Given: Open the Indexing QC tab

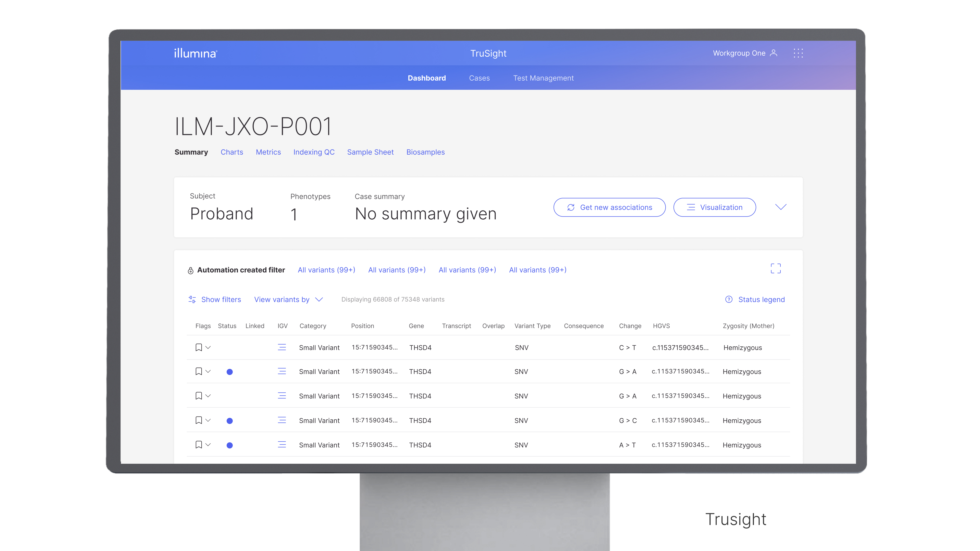Looking at the screenshot, I should (x=314, y=152).
